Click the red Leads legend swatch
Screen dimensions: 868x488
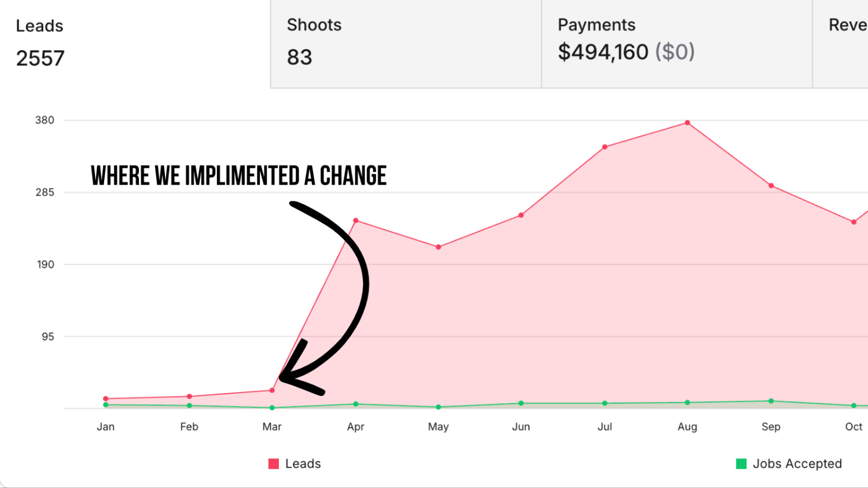tap(274, 464)
